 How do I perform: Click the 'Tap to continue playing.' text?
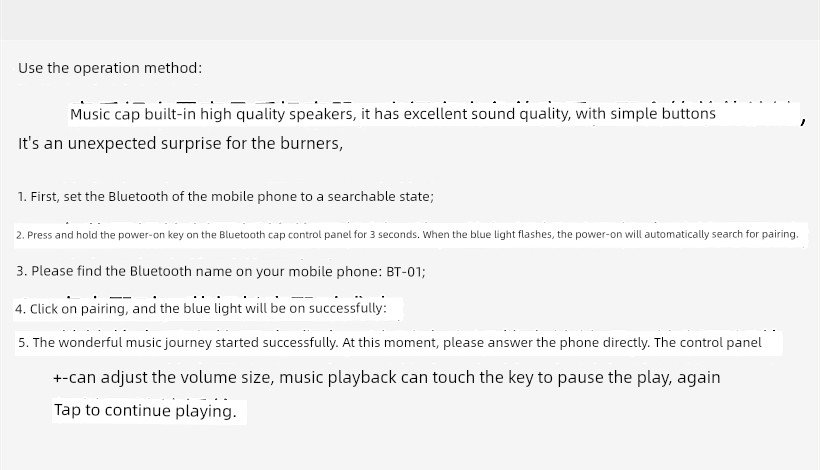pos(145,410)
